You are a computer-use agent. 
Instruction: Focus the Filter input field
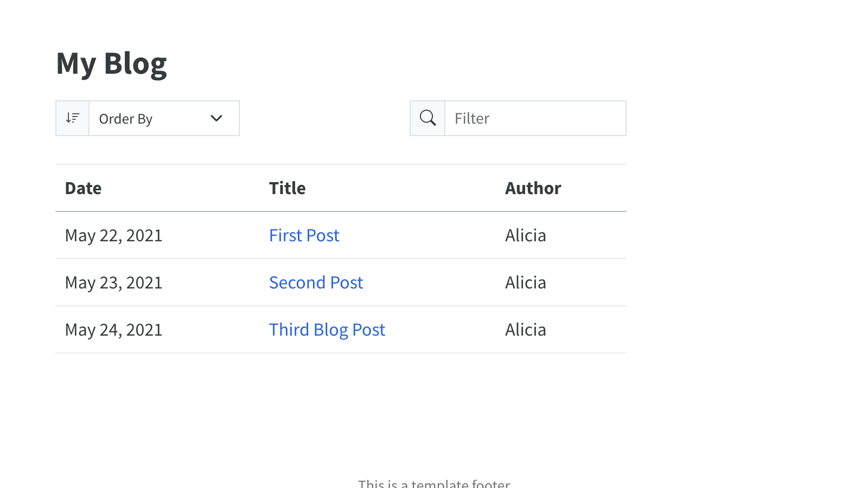535,118
